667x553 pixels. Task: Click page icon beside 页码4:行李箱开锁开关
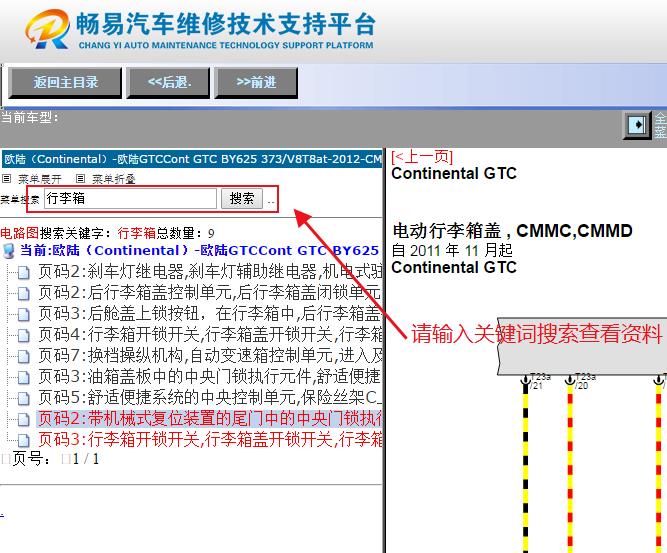click(24, 335)
